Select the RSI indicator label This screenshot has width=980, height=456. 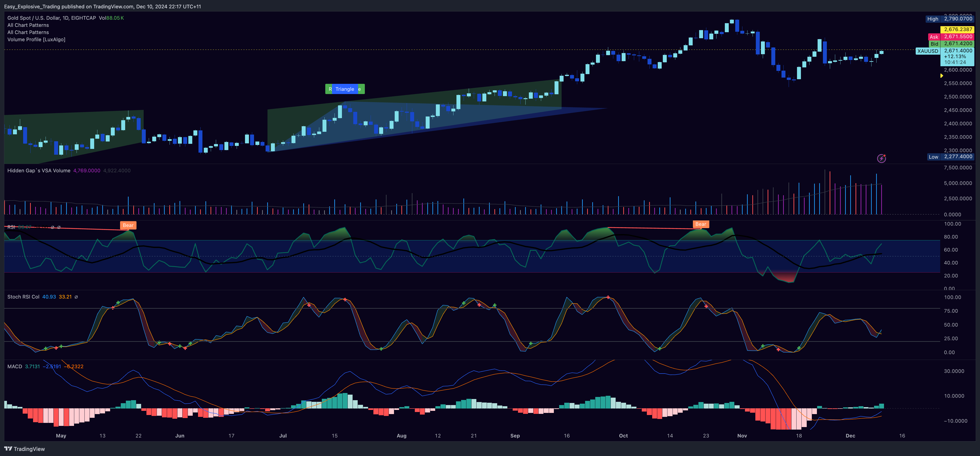click(11, 227)
